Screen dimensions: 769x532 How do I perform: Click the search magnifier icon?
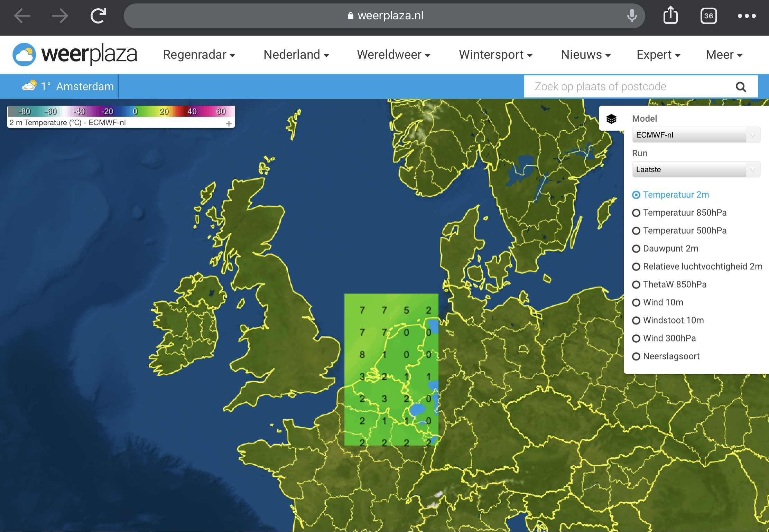pyautogui.click(x=741, y=87)
